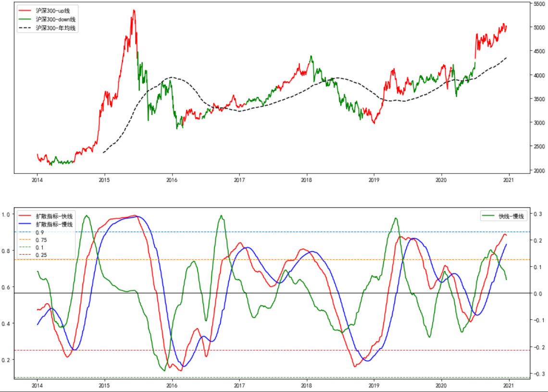Select the 扩散指标-慢线 legend label

click(56, 224)
